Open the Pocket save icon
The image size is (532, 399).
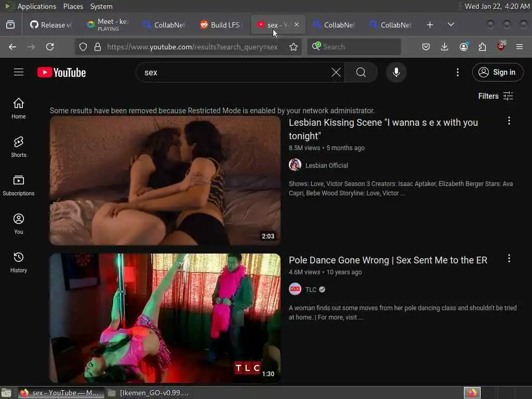tap(426, 47)
